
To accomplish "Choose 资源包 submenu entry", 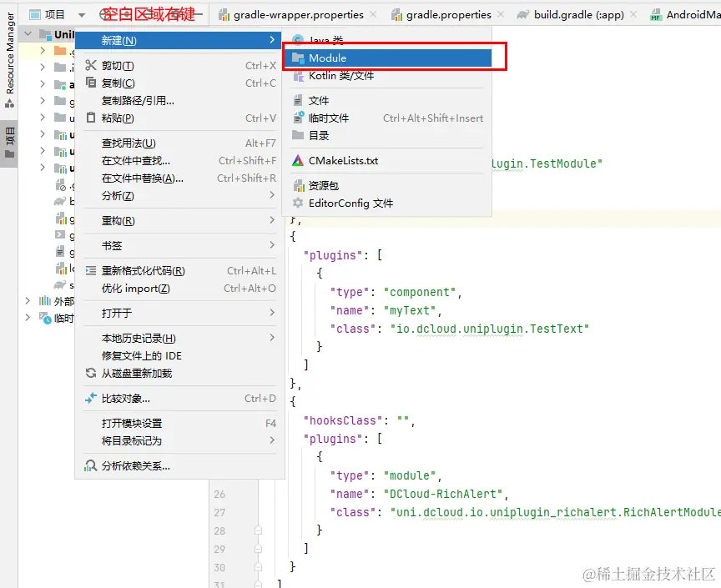I will pyautogui.click(x=386, y=186).
